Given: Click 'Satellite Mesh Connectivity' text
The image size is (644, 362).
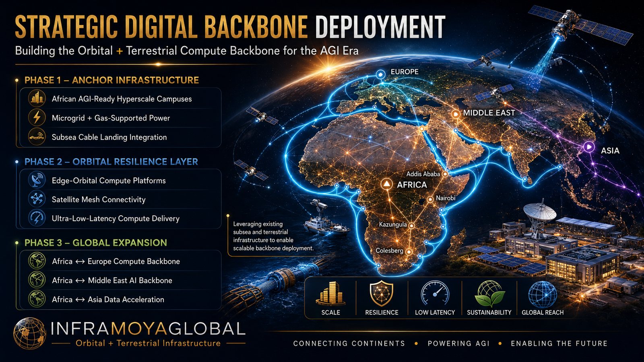Looking at the screenshot, I should pos(99,200).
